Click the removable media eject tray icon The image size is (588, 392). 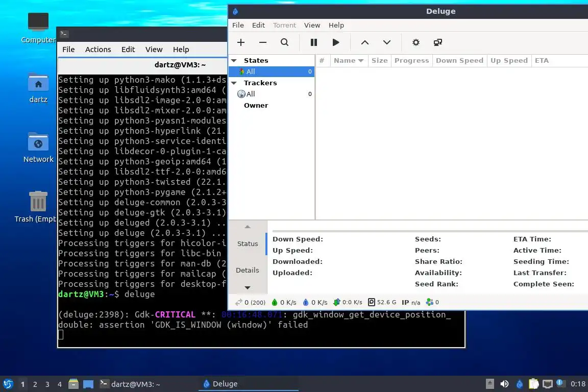click(x=490, y=384)
